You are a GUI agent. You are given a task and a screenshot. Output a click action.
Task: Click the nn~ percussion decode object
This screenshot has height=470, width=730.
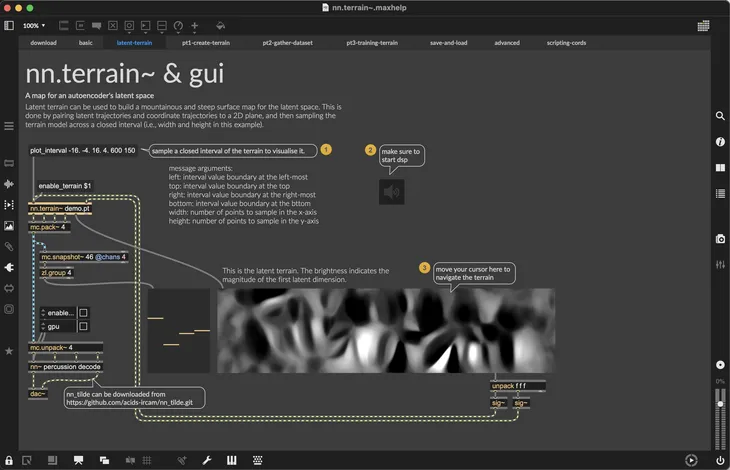[66, 367]
